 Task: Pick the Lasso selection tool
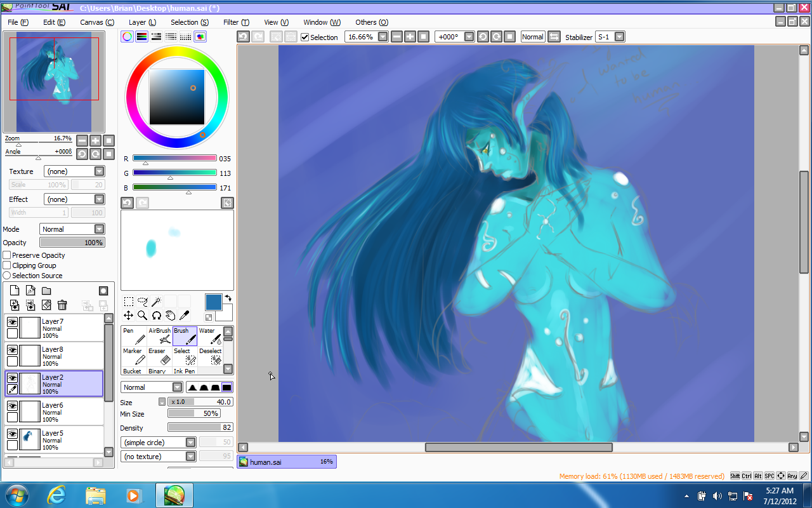click(x=142, y=302)
